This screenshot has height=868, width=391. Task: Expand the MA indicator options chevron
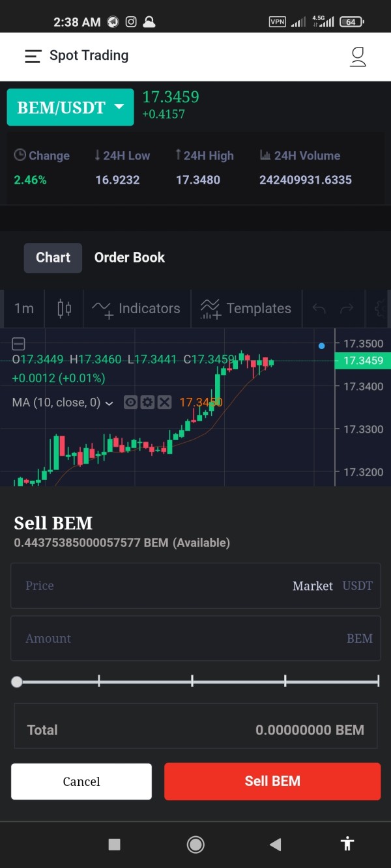tap(109, 403)
